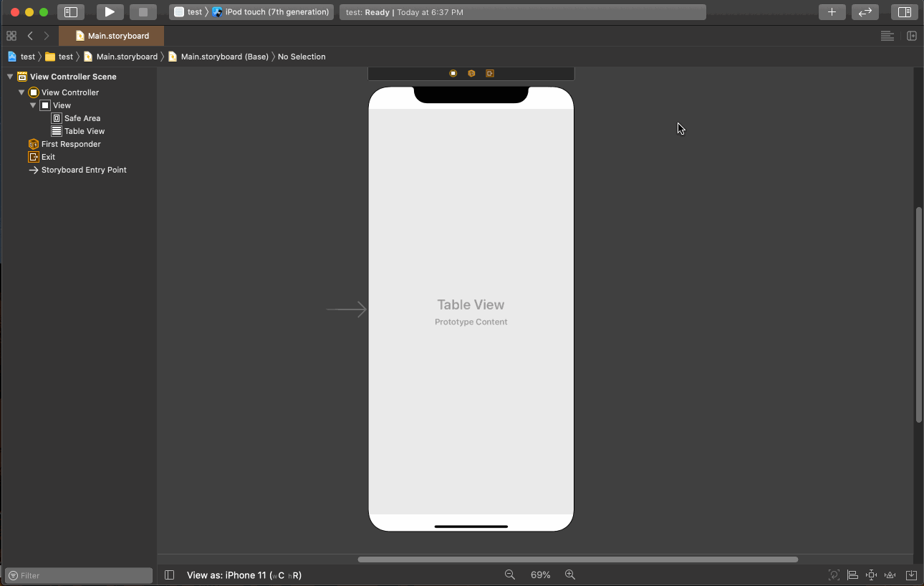Click Main.storyboard (Base) in jump bar

tap(218, 57)
